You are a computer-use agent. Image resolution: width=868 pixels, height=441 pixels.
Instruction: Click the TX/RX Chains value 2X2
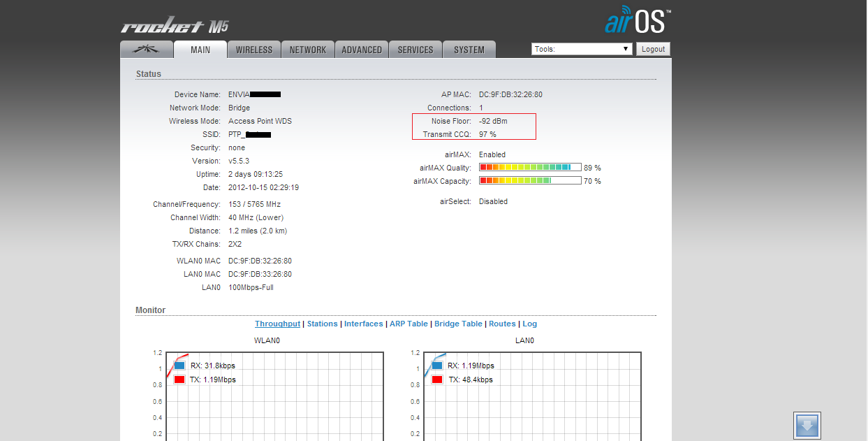click(235, 244)
